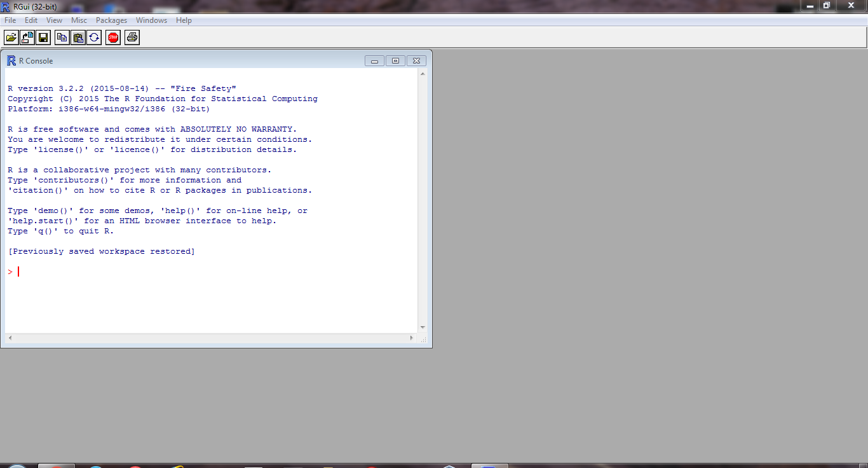Image resolution: width=868 pixels, height=468 pixels.
Task: Click the 'R Console' window title text
Action: coord(36,61)
